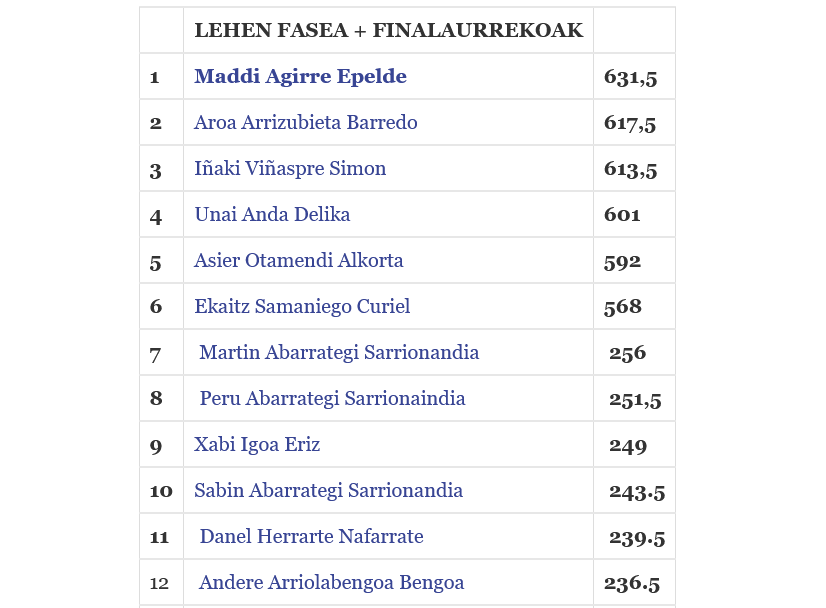826x608 pixels.
Task: Click the Aroa Arrizubieta Barredo link
Action: click(x=305, y=123)
